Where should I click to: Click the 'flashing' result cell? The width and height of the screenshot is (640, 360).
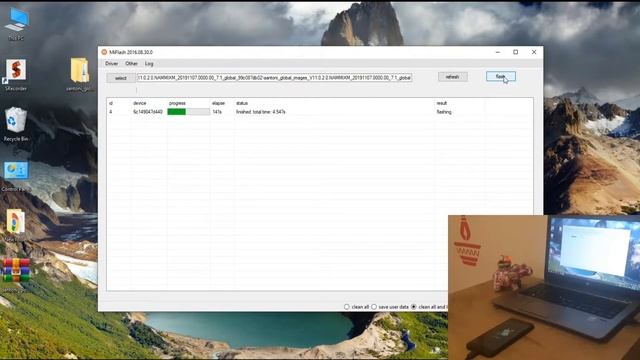point(444,112)
